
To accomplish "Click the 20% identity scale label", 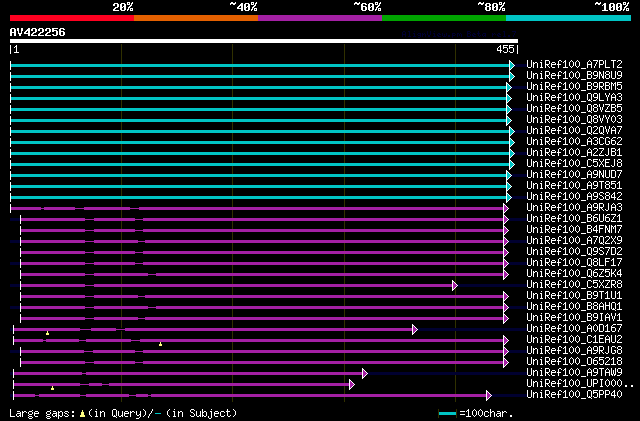I will tap(123, 7).
